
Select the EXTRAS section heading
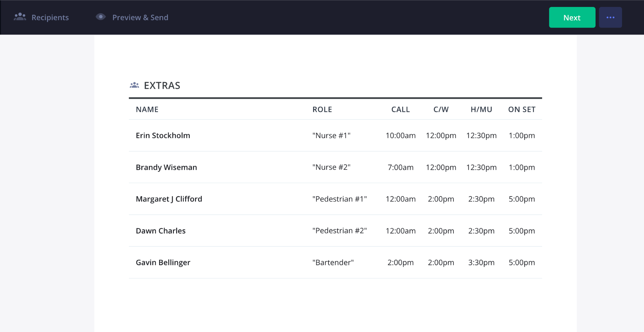pos(162,86)
